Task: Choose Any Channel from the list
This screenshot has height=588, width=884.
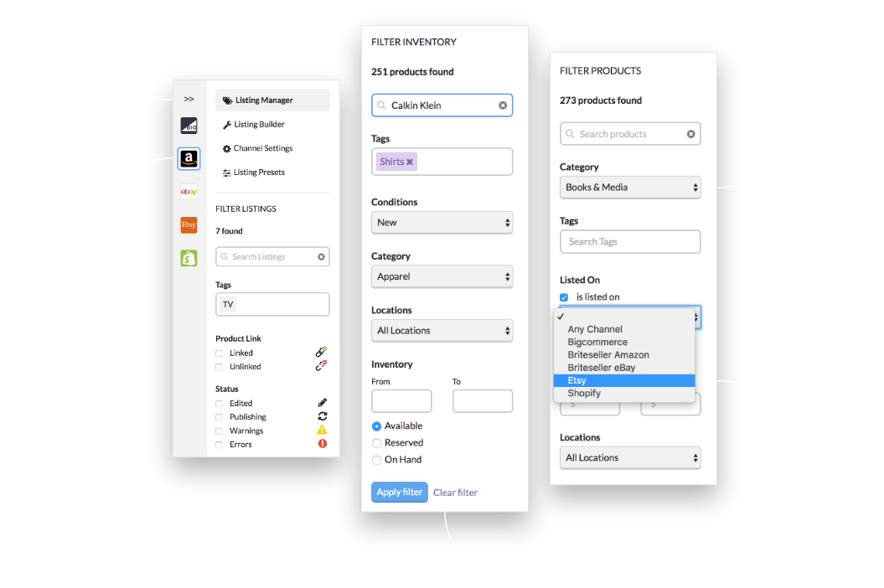Action: (x=624, y=329)
